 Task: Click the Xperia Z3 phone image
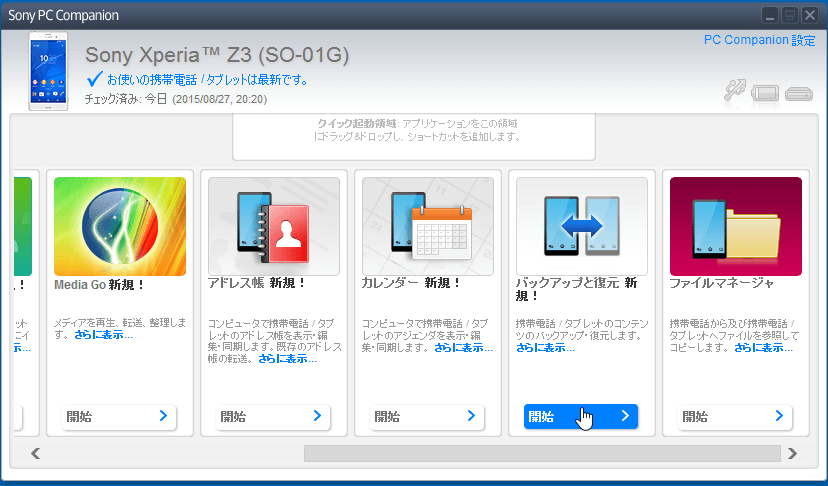click(49, 70)
